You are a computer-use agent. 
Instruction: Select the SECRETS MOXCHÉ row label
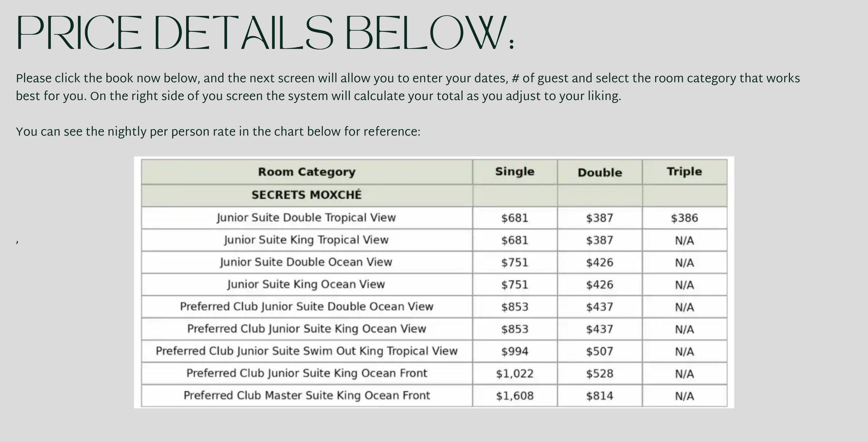click(x=307, y=195)
